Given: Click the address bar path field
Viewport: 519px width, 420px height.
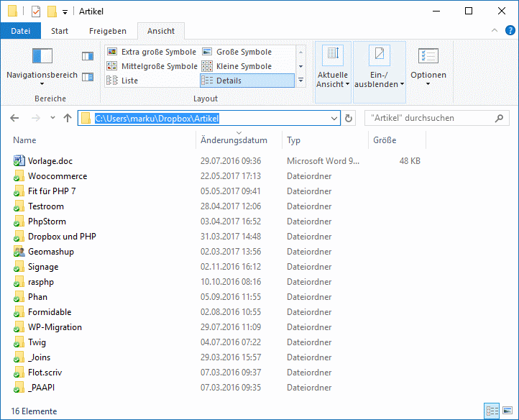Looking at the screenshot, I should (209, 118).
